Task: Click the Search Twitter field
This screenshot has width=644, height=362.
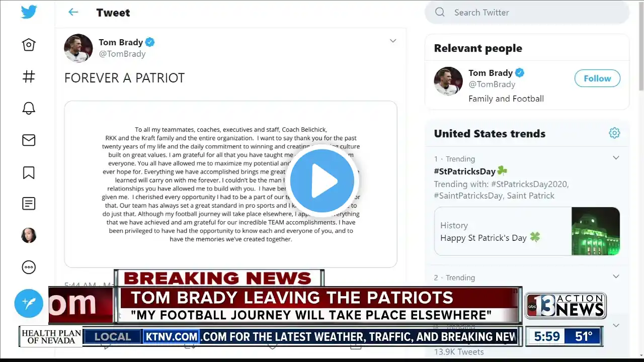Action: coord(527,12)
